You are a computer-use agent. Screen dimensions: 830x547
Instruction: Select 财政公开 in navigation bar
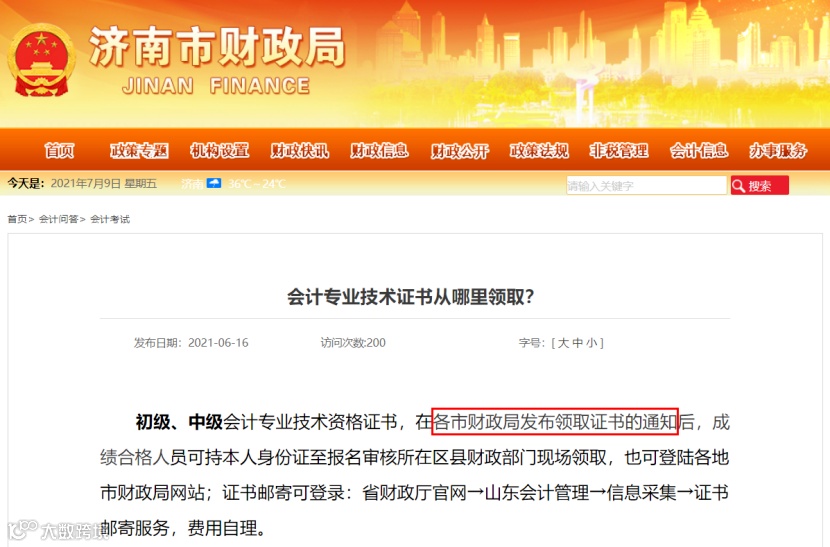tap(459, 151)
